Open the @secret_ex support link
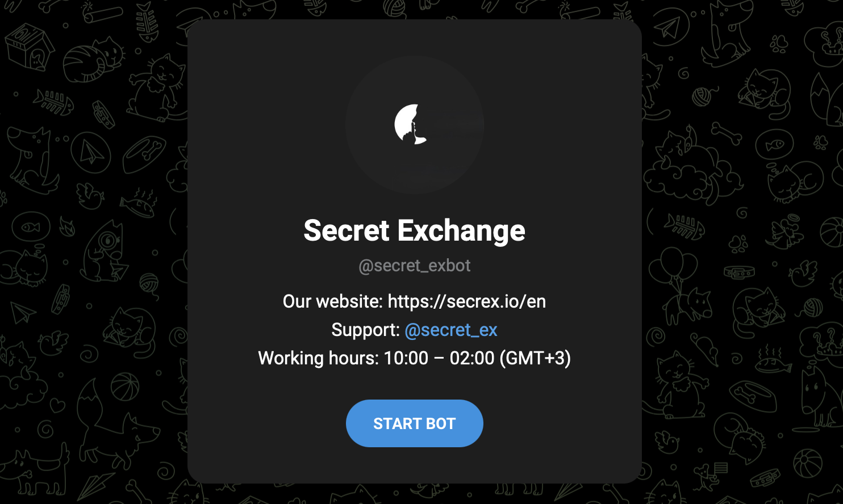The height and width of the screenshot is (504, 843). coord(450,330)
